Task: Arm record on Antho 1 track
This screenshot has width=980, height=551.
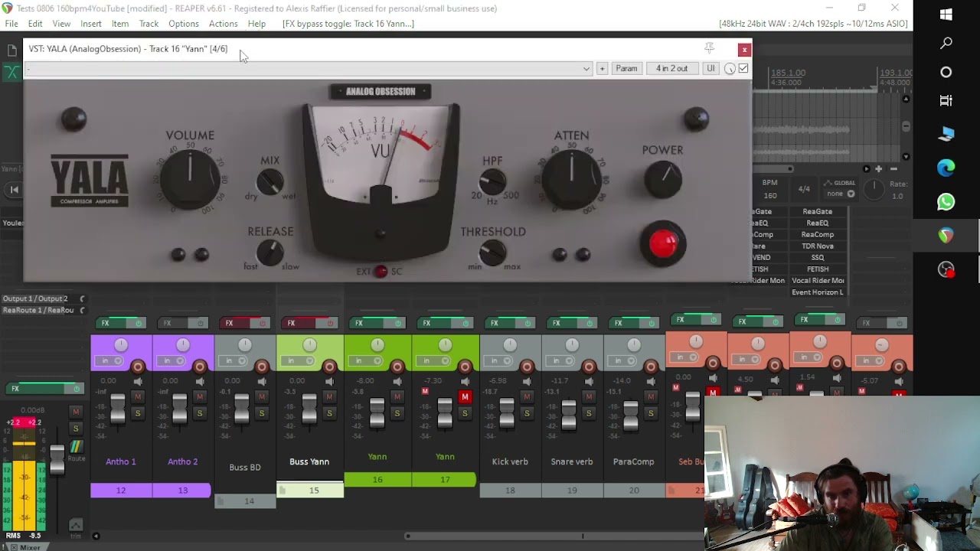Action: pyautogui.click(x=138, y=367)
